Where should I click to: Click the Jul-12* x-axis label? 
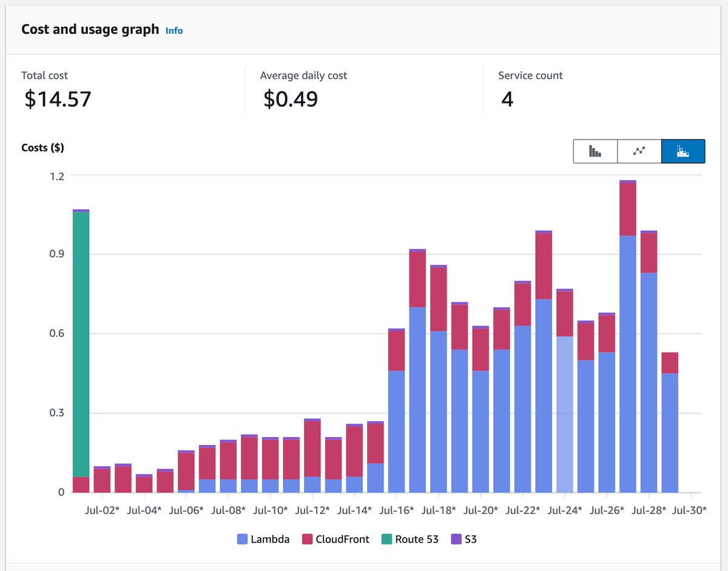[312, 511]
